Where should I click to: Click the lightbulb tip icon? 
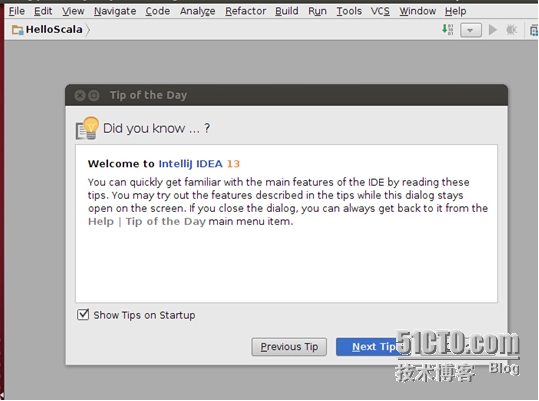87,128
